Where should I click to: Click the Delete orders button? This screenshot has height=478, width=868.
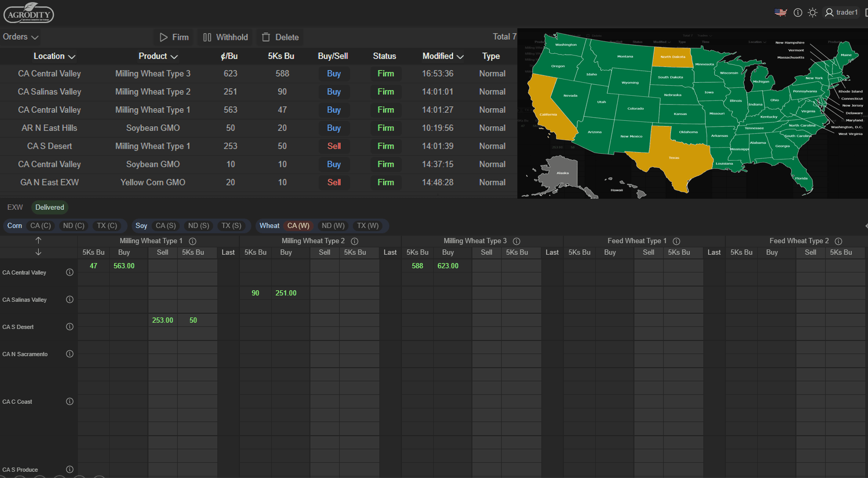click(x=280, y=37)
